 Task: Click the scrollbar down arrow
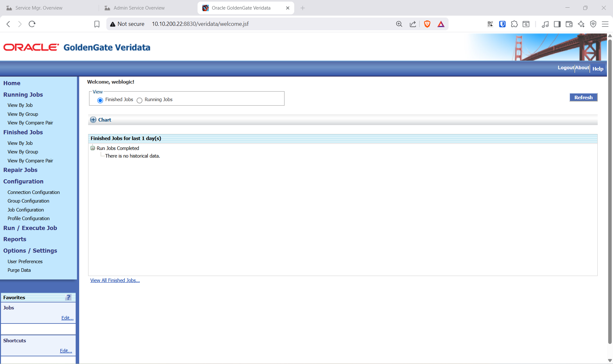tap(610, 360)
